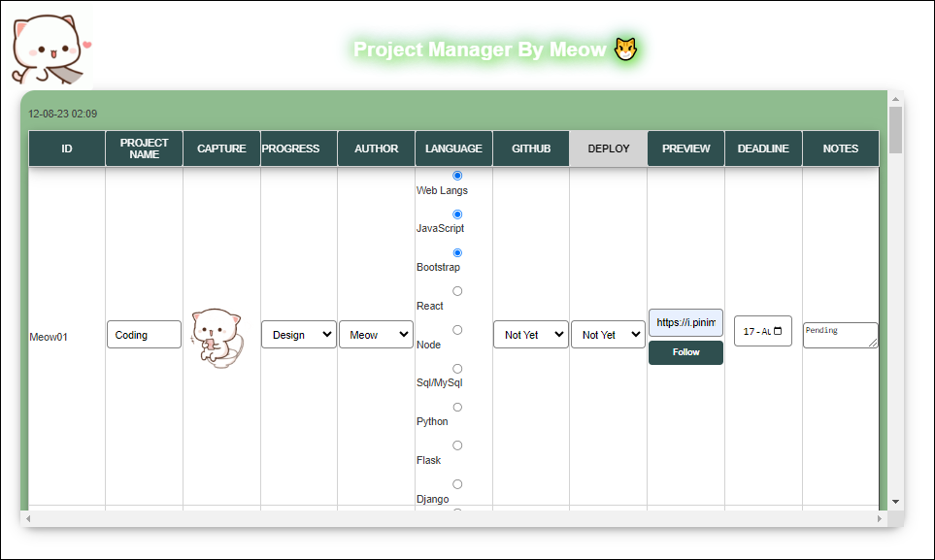This screenshot has height=560, width=935.
Task: Click the cat logo image top-left
Action: (49, 46)
